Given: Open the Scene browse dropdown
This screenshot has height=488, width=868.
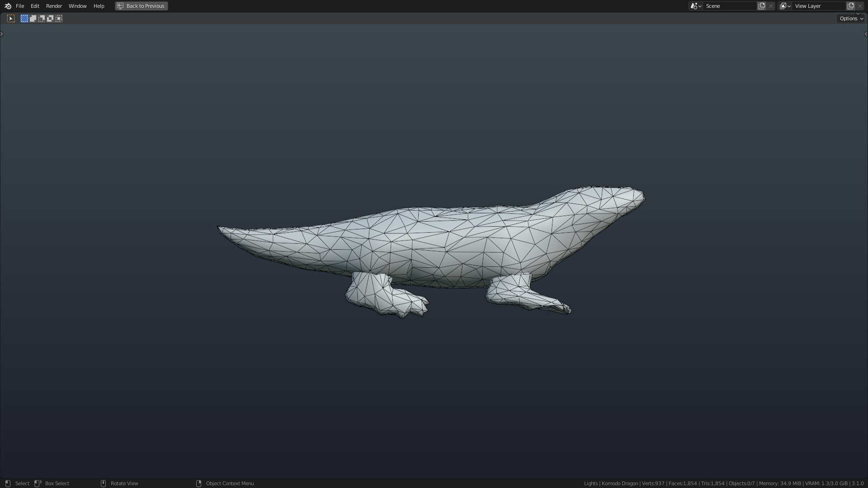Looking at the screenshot, I should click(x=696, y=6).
